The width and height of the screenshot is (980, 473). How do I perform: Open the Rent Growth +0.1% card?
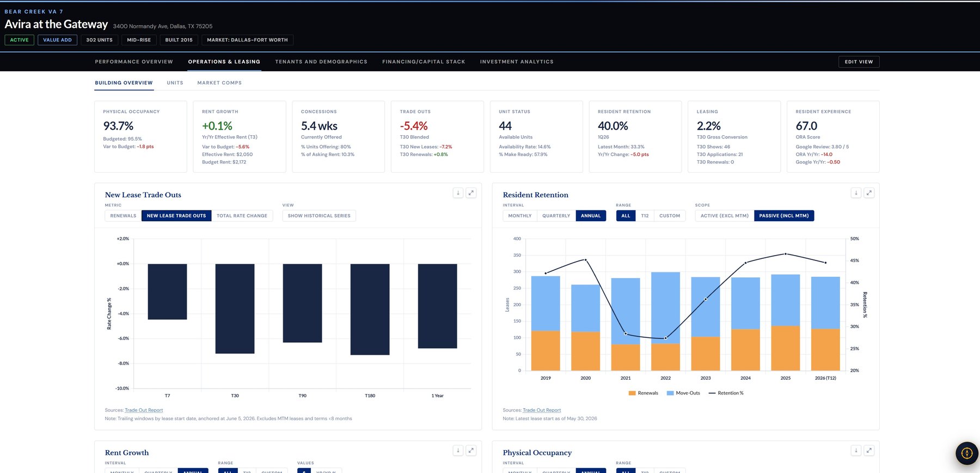[240, 137]
